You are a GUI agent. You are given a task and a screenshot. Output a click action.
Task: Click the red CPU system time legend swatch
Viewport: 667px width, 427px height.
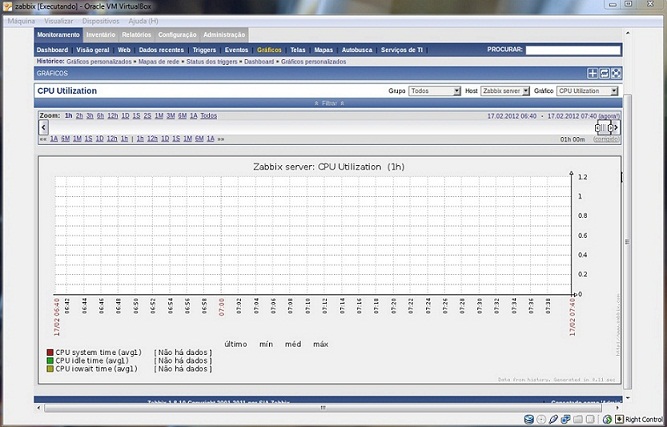coord(50,353)
